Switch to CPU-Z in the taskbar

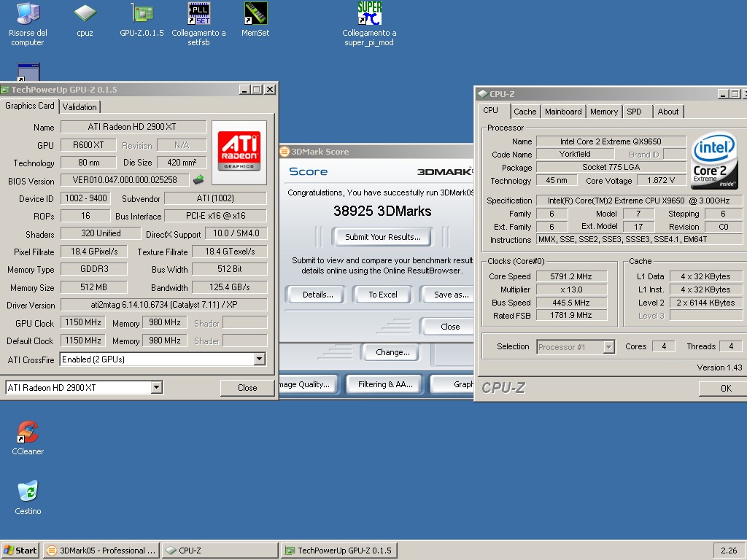[220, 551]
